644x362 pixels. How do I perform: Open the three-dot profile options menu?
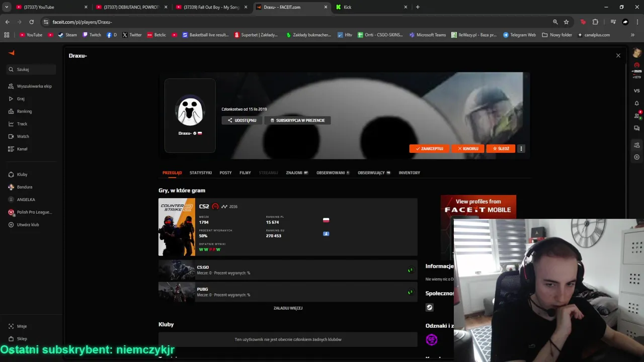pyautogui.click(x=521, y=149)
